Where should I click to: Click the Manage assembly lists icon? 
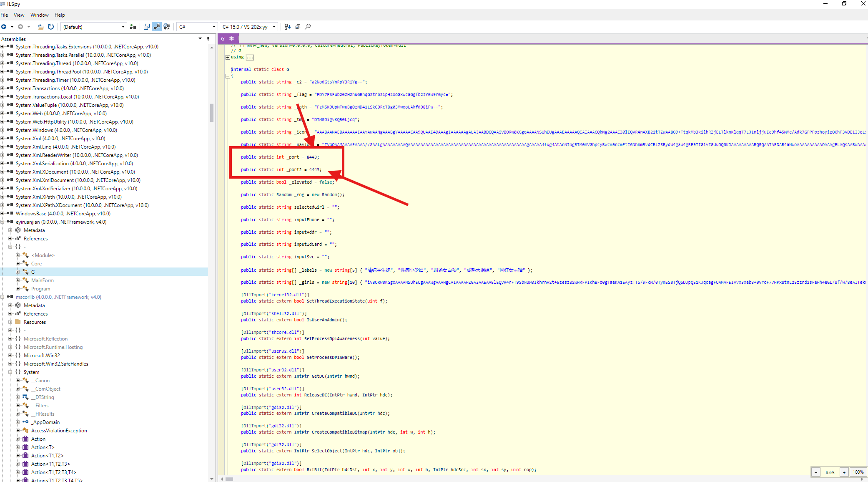pos(133,27)
